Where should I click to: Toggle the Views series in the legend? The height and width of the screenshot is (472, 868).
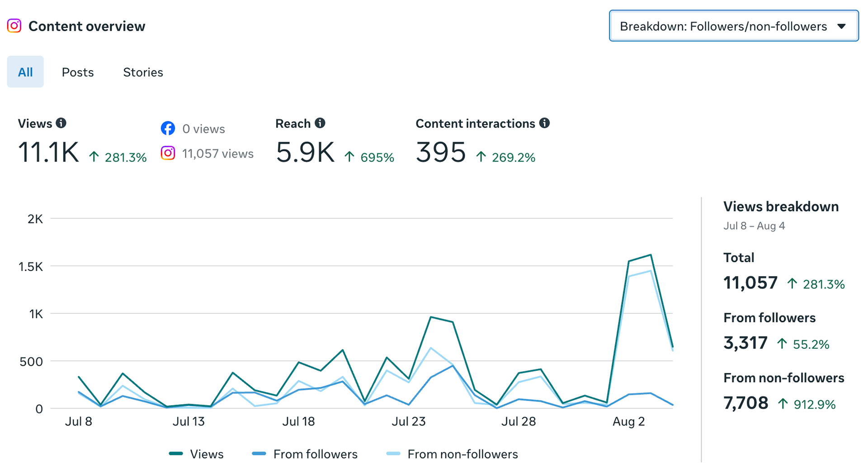(x=196, y=454)
